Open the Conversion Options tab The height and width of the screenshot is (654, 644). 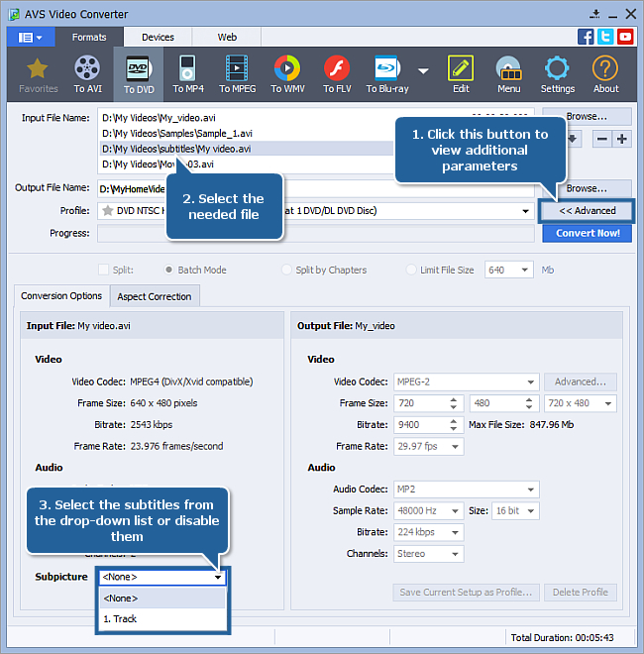pyautogui.click(x=61, y=296)
